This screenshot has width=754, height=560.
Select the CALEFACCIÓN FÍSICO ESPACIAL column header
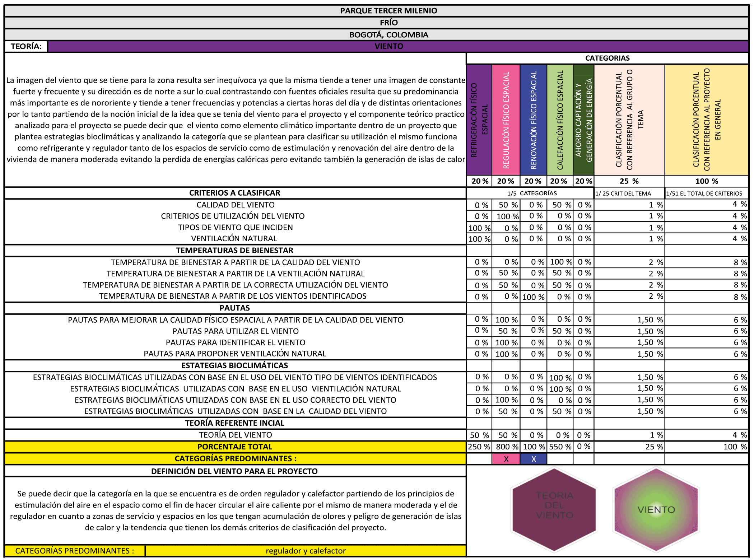[x=560, y=120]
